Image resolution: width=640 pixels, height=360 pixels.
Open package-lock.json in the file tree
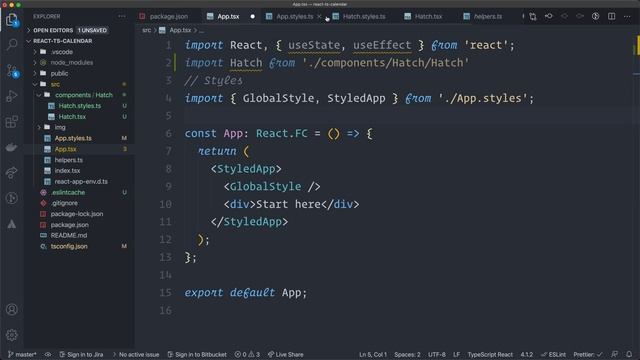click(x=77, y=214)
